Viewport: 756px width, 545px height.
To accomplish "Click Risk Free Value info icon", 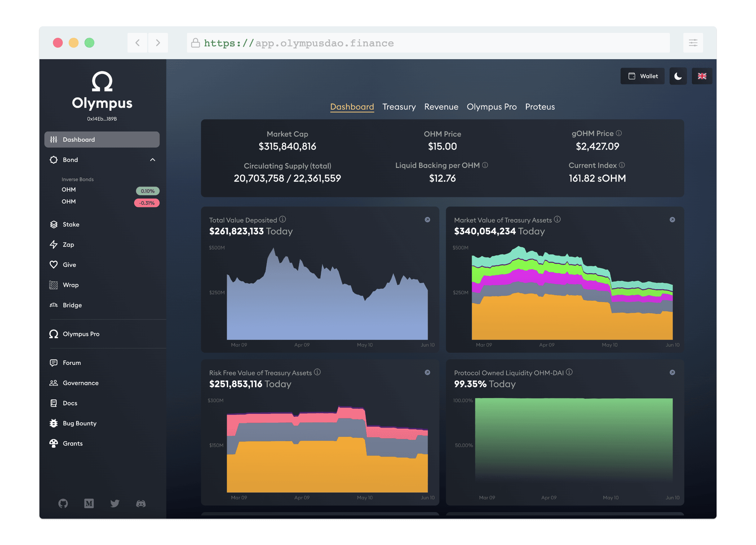I will tap(317, 372).
